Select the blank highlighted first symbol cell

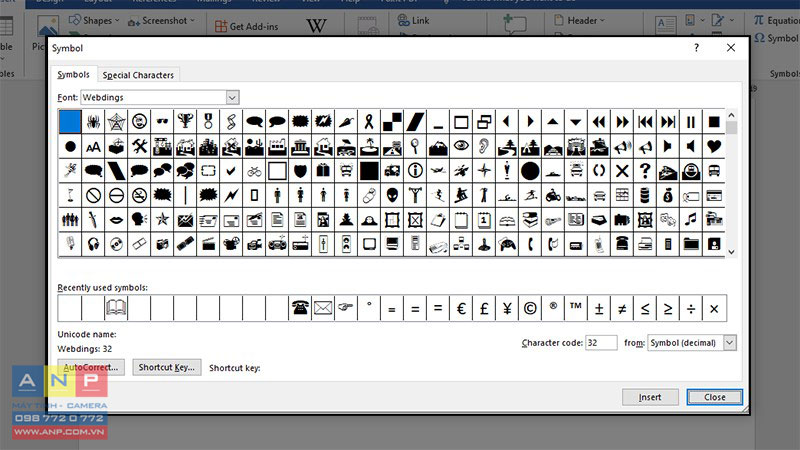coord(70,121)
